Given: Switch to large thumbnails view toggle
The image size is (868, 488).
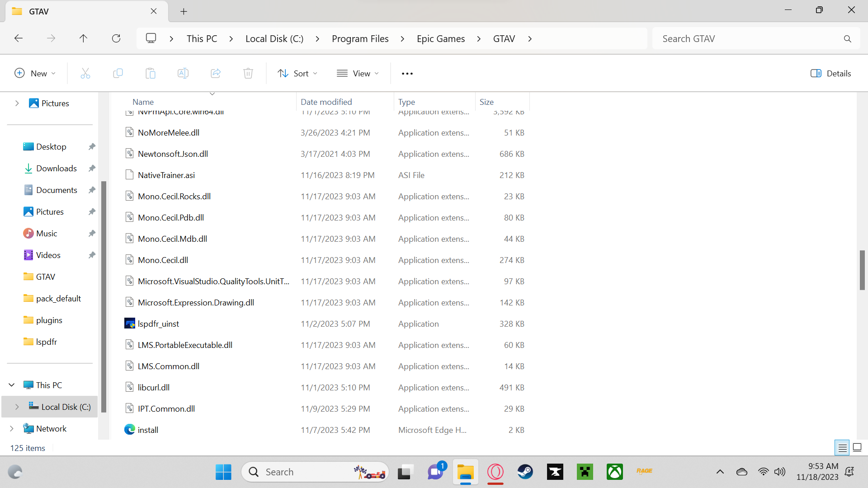Looking at the screenshot, I should coord(857,448).
